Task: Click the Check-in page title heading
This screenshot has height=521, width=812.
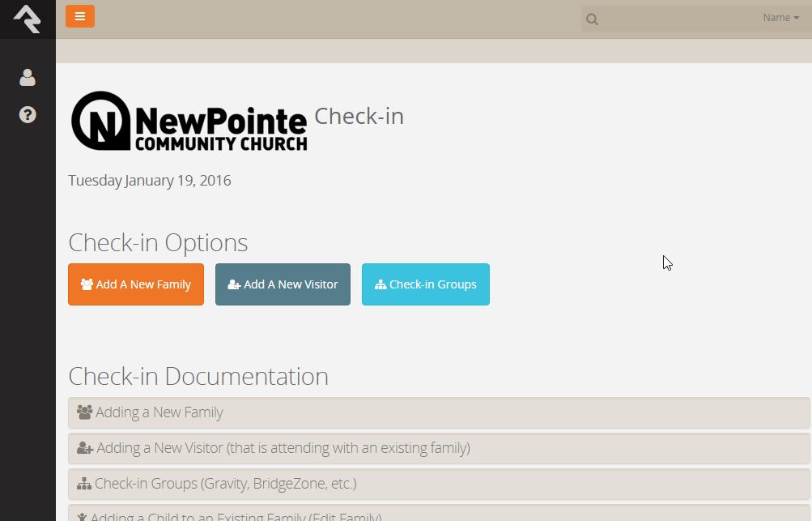Action: [359, 117]
